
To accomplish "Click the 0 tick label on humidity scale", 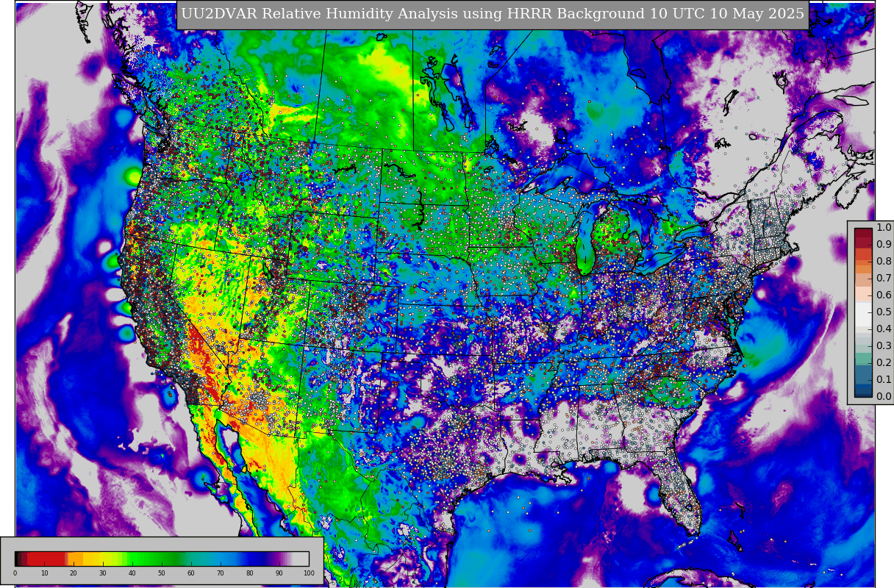I will coord(15,573).
